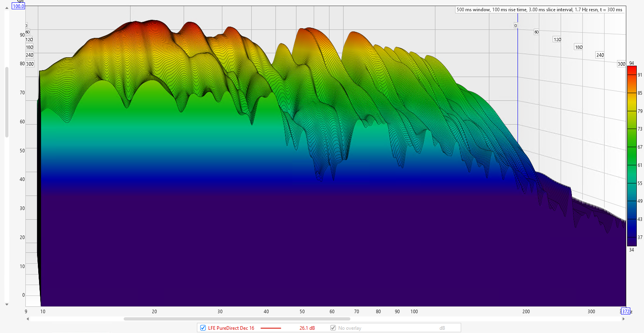This screenshot has height=333, width=644.
Task: Click the vertical scrollbar up arrow
Action: pos(7,8)
